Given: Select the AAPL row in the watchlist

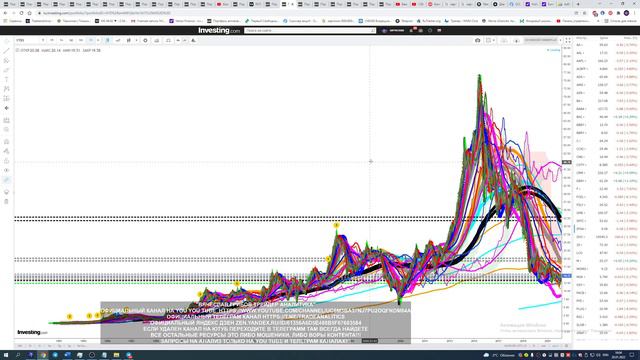Looking at the screenshot, I should pos(607,61).
